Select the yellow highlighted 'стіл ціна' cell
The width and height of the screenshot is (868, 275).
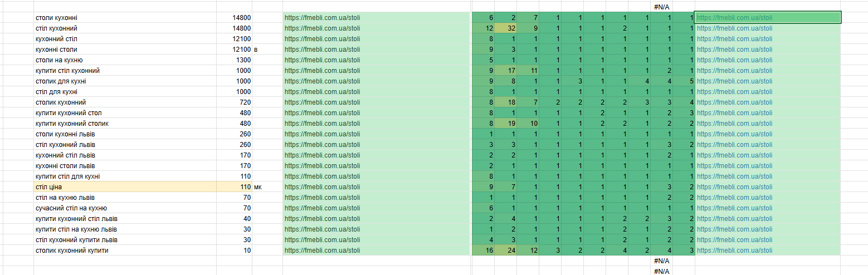[x=125, y=187]
